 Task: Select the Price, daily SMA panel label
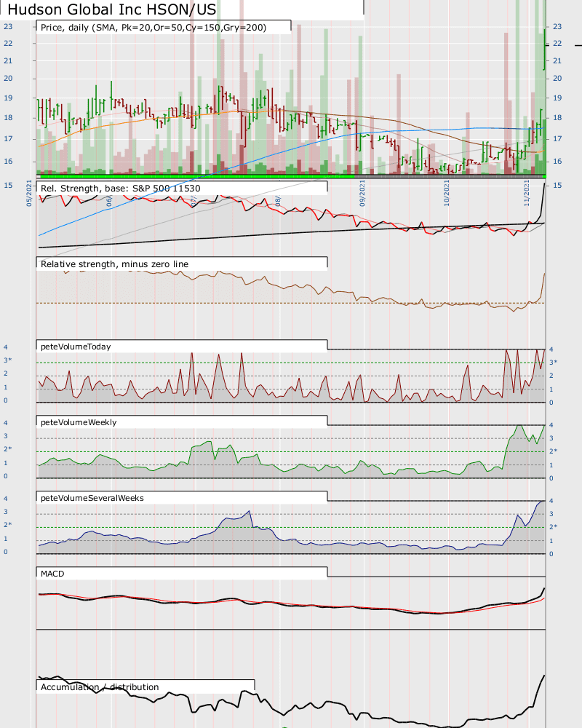coord(154,28)
